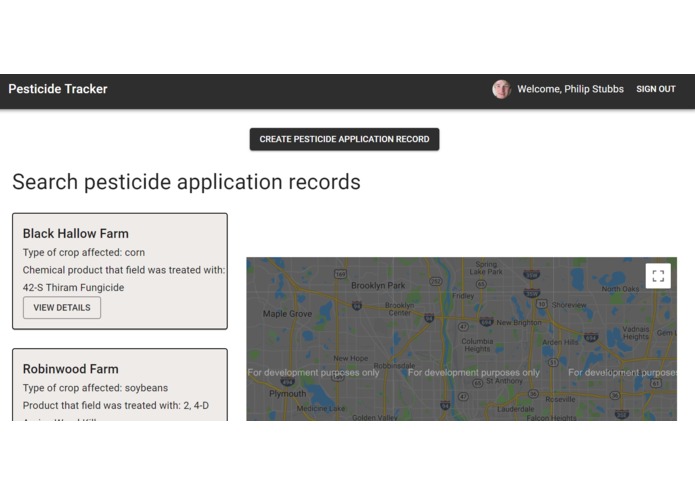Screen dimensions: 695x494
Task: Click the map fullscreen toggle icon
Action: [x=658, y=276]
